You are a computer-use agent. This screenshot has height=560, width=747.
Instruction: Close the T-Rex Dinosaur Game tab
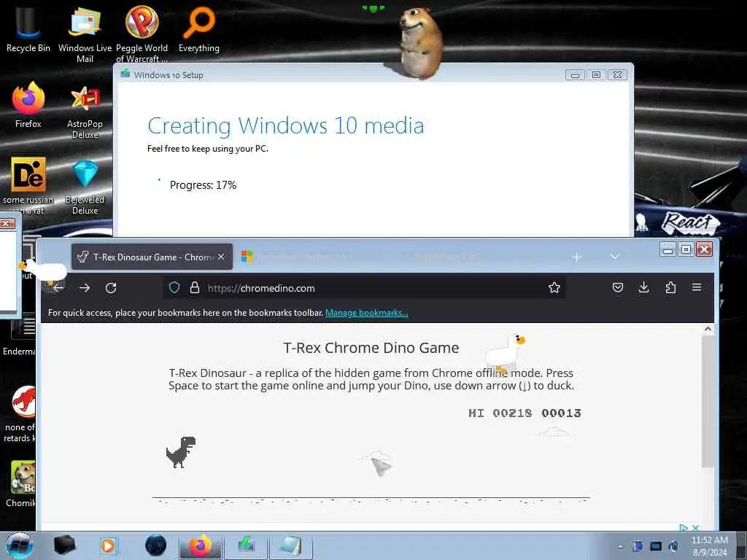221,257
